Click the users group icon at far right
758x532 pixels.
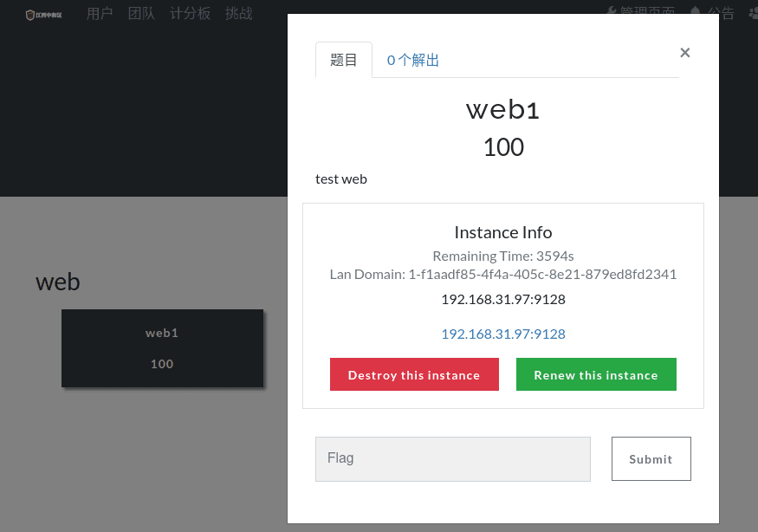click(x=751, y=12)
